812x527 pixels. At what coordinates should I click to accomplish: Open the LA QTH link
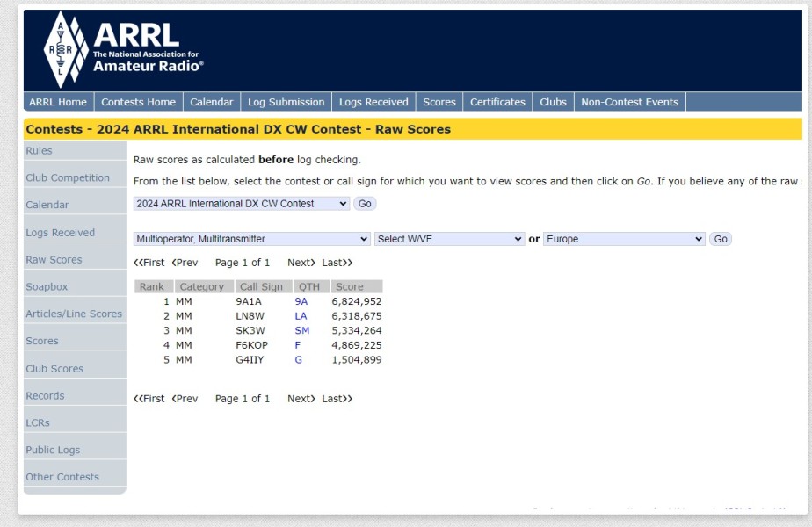coord(301,316)
